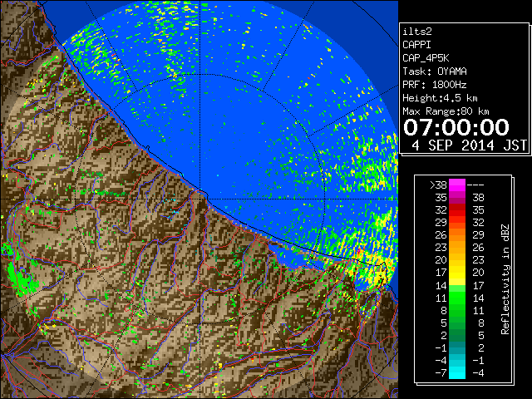Click the 'Max Range:80 km' line
The image size is (532, 399).
446,111
